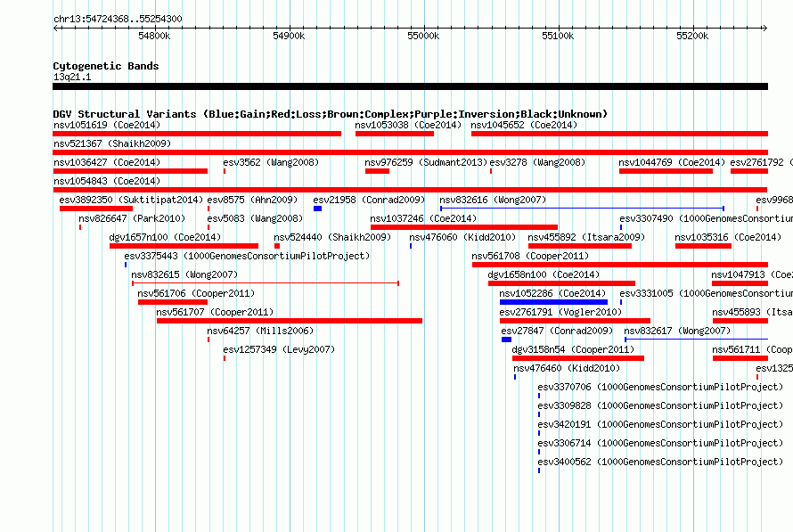The width and height of the screenshot is (793, 532).
Task: Click nsv476460 (Kidd2010) label
Action: pos(567,368)
